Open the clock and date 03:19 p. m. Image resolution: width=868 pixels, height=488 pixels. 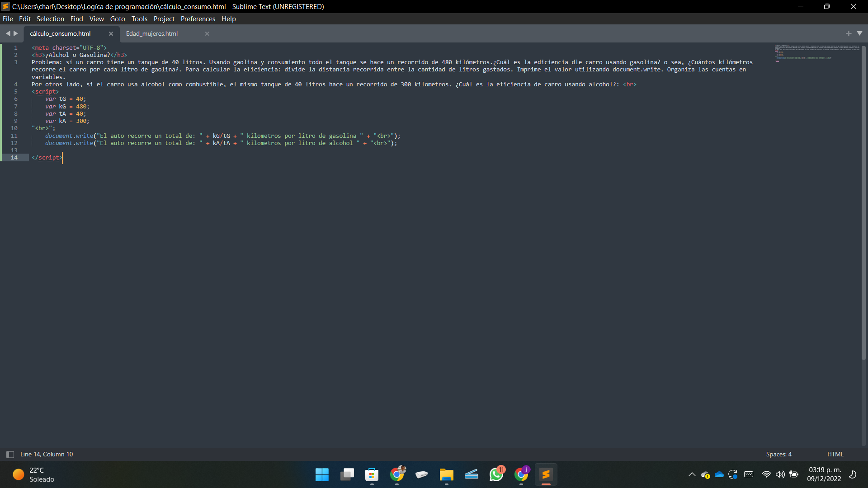pos(824,474)
